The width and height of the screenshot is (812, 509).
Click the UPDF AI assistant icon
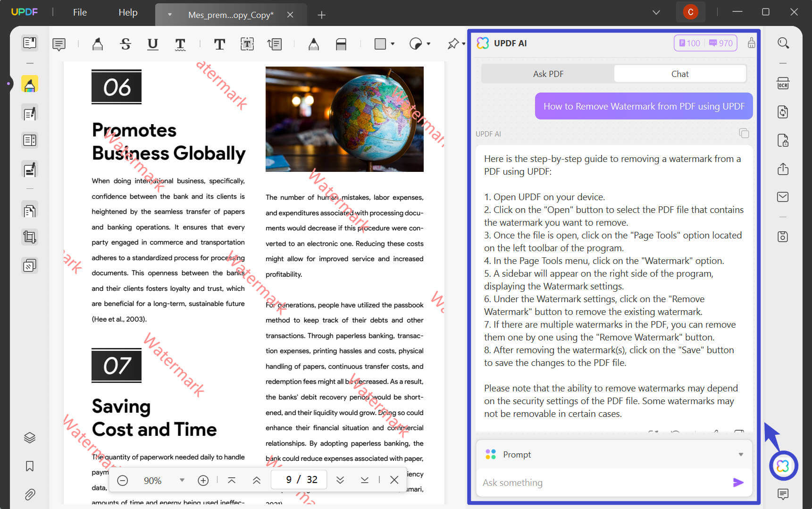[x=783, y=466]
